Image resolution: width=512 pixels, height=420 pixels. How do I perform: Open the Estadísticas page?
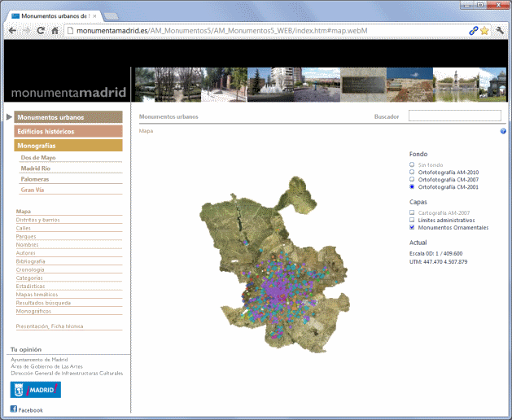[x=30, y=286]
